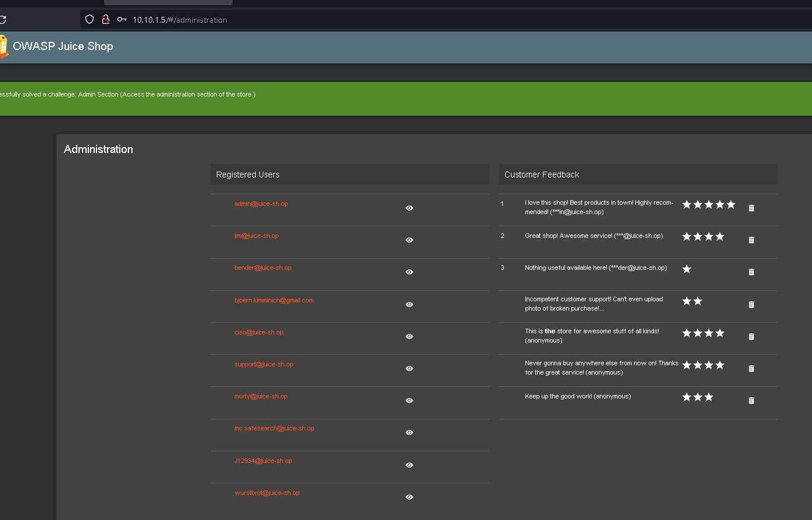Click the Customer Feedback header
Image resolution: width=812 pixels, height=520 pixels.
click(638, 174)
